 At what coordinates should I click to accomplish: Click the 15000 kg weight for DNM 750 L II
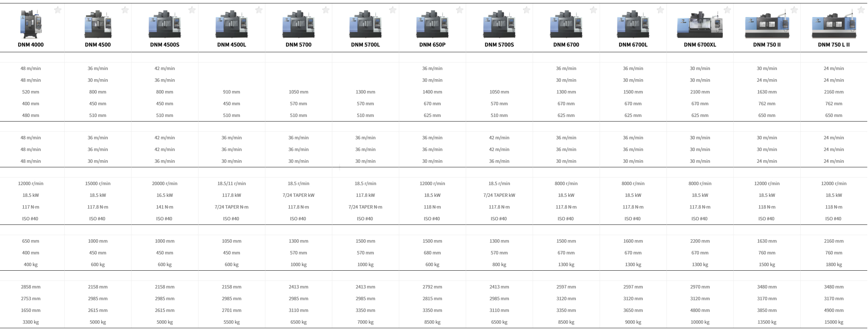[834, 322]
